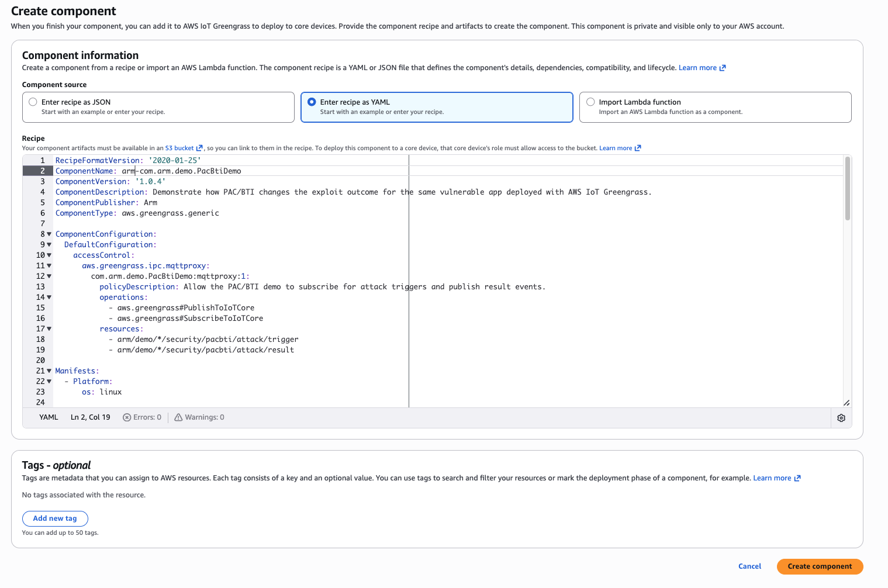Image resolution: width=888 pixels, height=588 pixels.
Task: Click the recipe editor vertical scrollbar
Action: [x=848, y=188]
